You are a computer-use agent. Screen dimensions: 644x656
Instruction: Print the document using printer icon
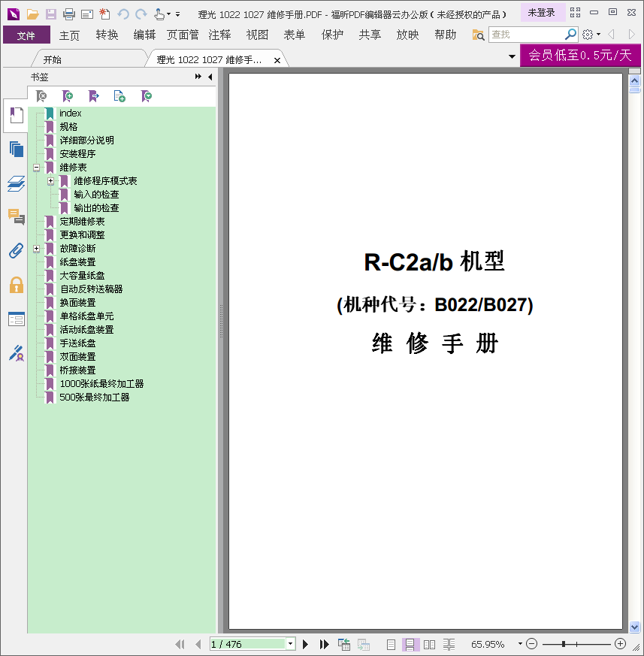click(x=68, y=14)
